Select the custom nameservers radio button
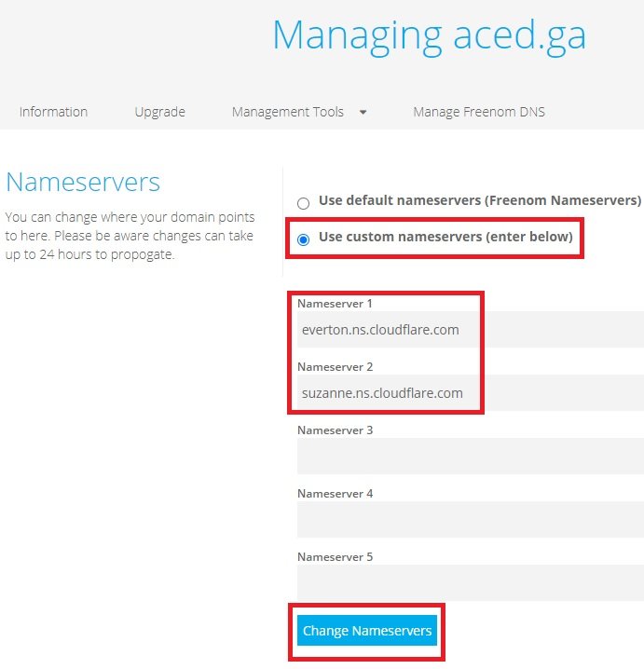 (x=303, y=239)
